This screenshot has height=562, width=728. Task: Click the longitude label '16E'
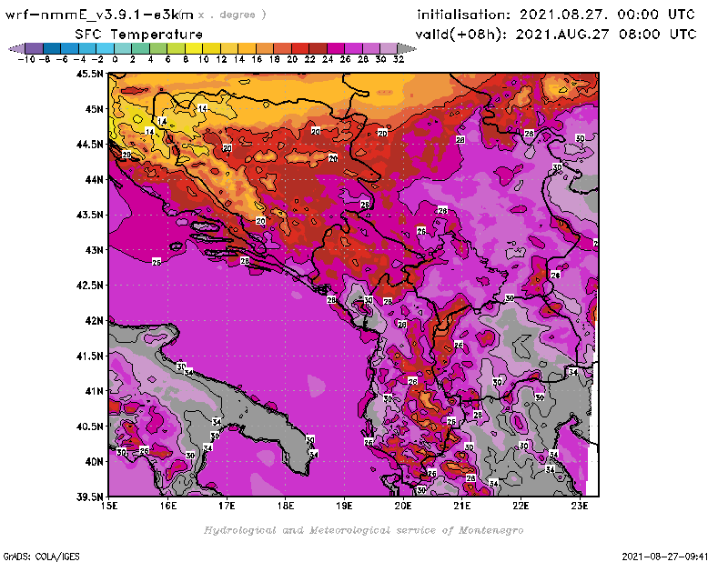point(168,506)
